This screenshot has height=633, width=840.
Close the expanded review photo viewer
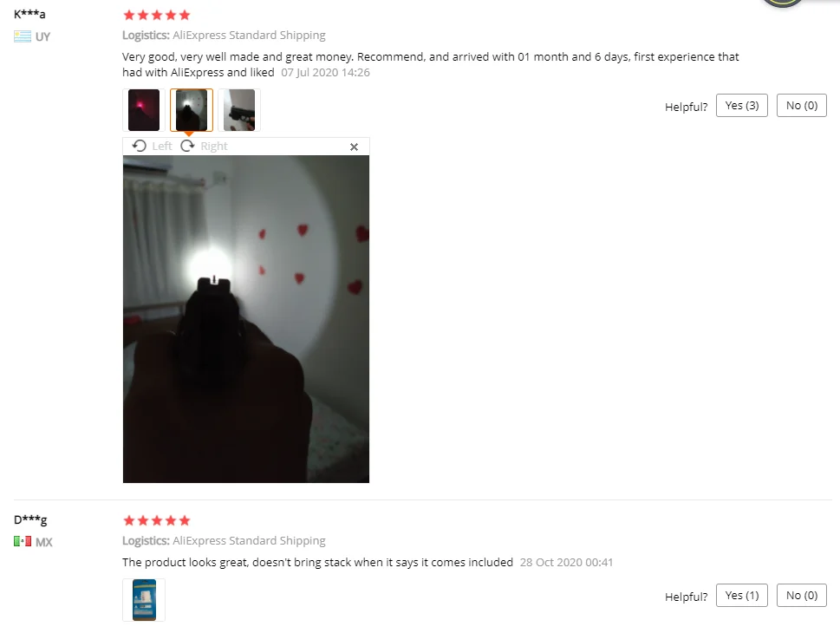coord(354,147)
